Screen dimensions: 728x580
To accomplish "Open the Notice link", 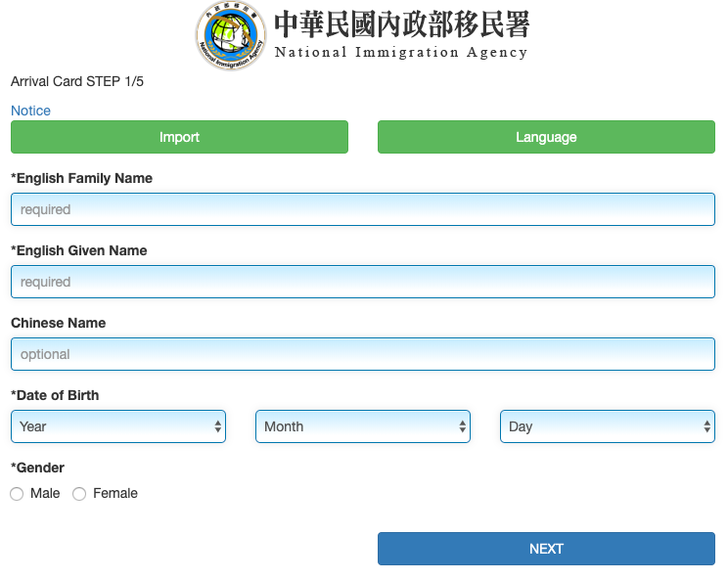I will click(x=30, y=111).
